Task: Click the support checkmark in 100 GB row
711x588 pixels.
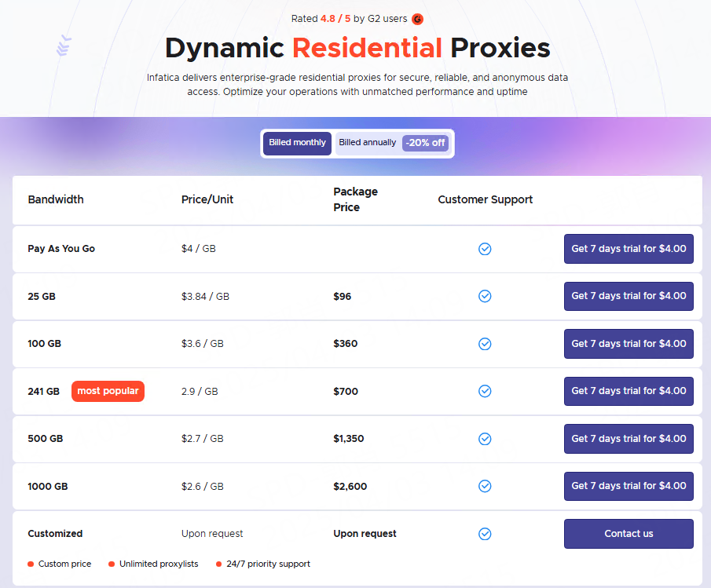Action: click(485, 344)
